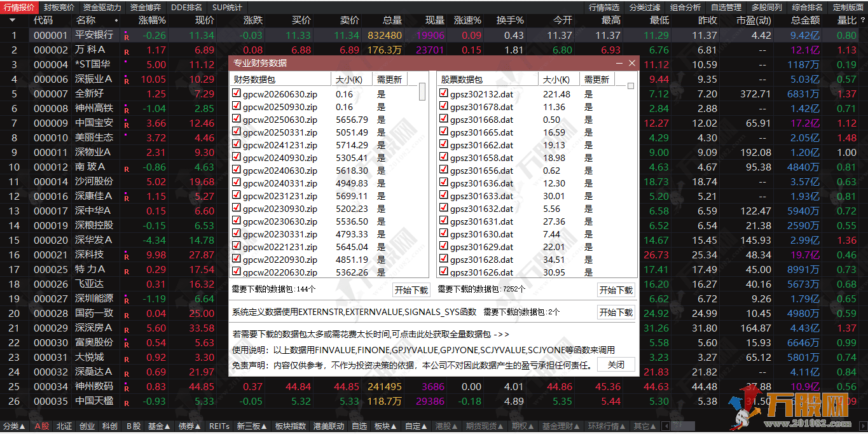Toggle the gpcw20240930.zip checkbox off
The height and width of the screenshot is (434, 868).
tap(236, 157)
